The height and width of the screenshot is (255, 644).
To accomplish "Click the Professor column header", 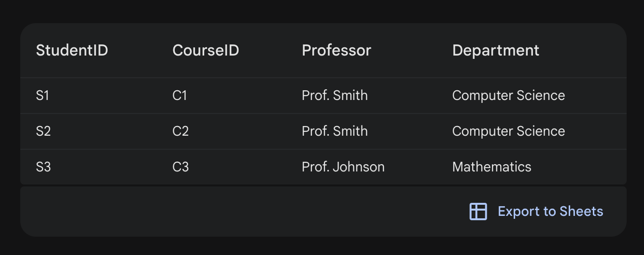I will click(336, 50).
